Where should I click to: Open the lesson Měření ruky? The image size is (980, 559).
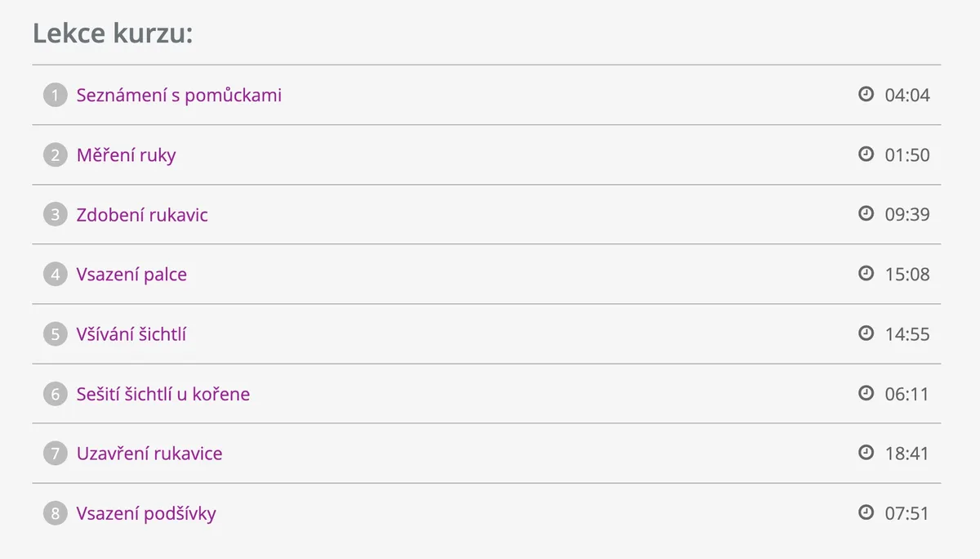tap(126, 154)
